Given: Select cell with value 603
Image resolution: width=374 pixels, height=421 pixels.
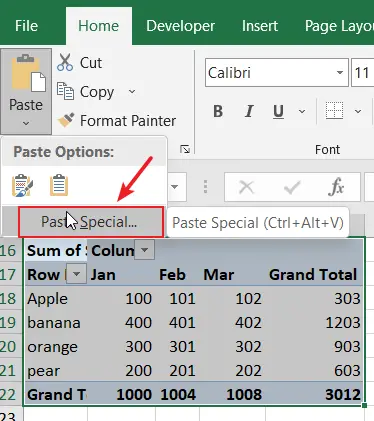Looking at the screenshot, I should coord(314,371).
